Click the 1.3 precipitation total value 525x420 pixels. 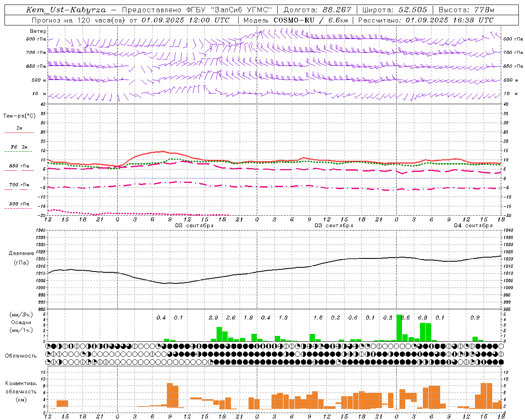pos(283,317)
